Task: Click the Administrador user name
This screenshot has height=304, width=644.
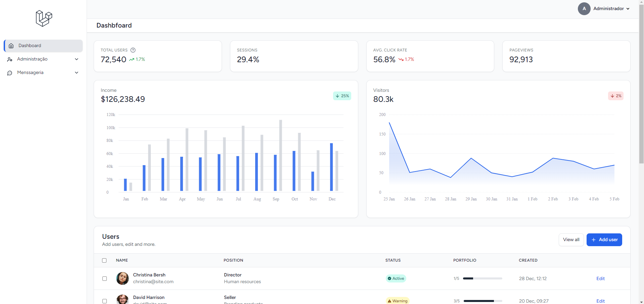Action: (608, 9)
